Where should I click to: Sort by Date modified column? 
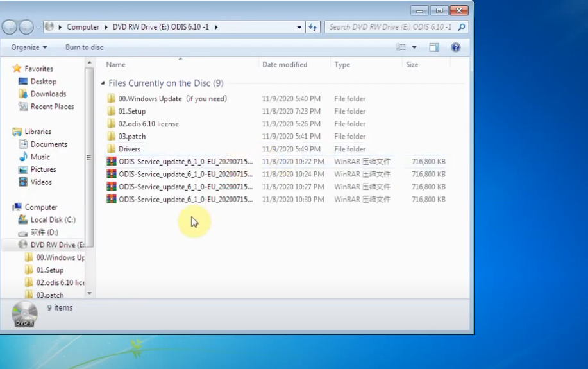click(x=285, y=65)
